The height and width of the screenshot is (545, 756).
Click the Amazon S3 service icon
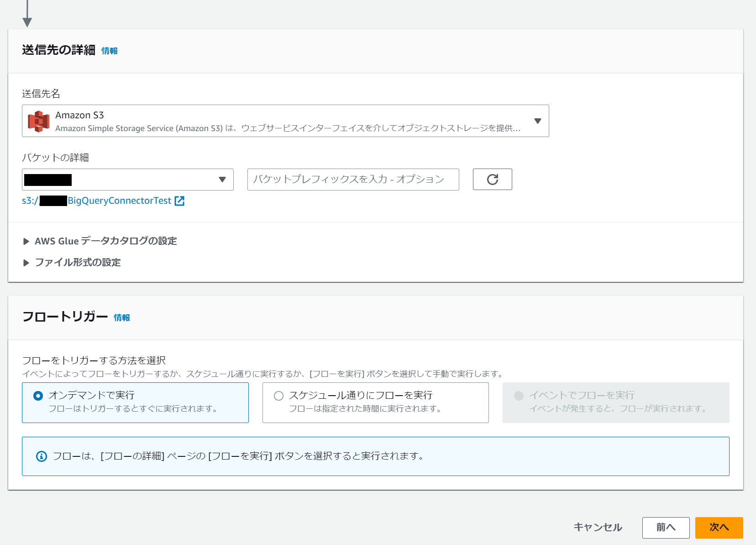(x=38, y=122)
